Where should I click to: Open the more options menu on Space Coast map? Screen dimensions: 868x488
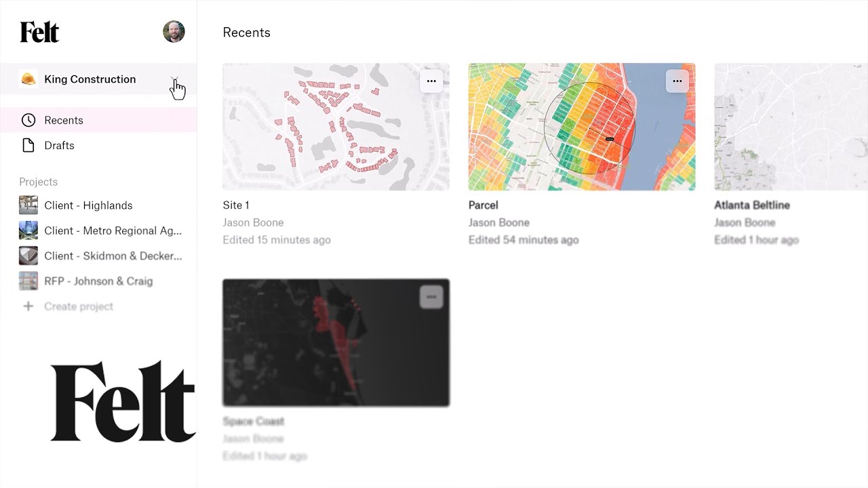pos(431,297)
